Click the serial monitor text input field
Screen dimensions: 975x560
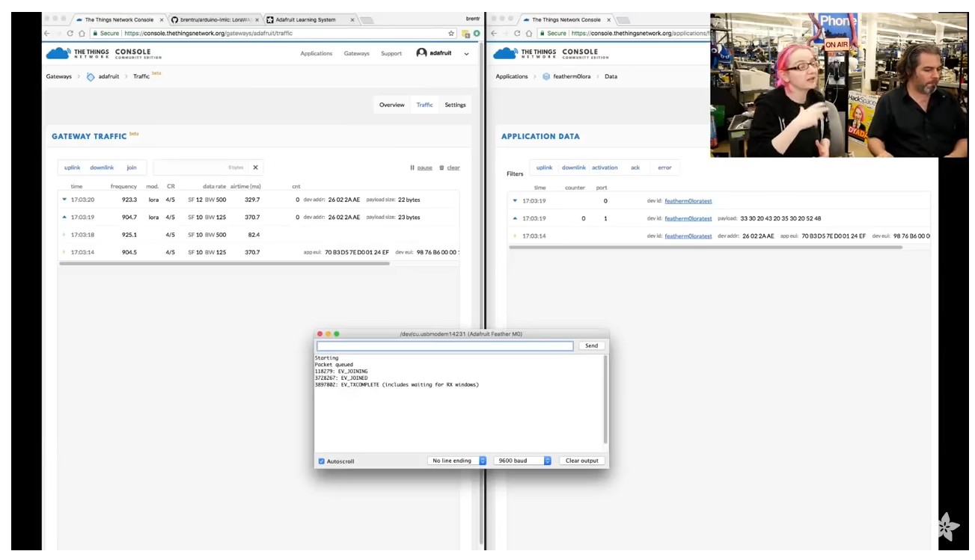[444, 346]
